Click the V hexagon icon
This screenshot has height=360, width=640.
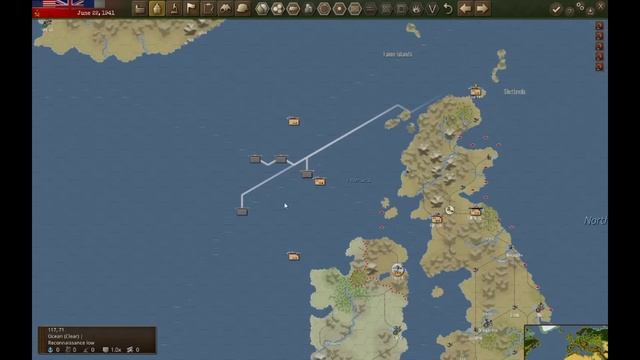tap(432, 9)
